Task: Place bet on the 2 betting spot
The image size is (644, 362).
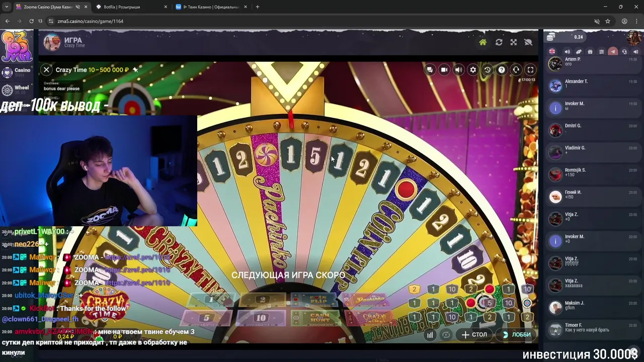Action: click(x=262, y=300)
